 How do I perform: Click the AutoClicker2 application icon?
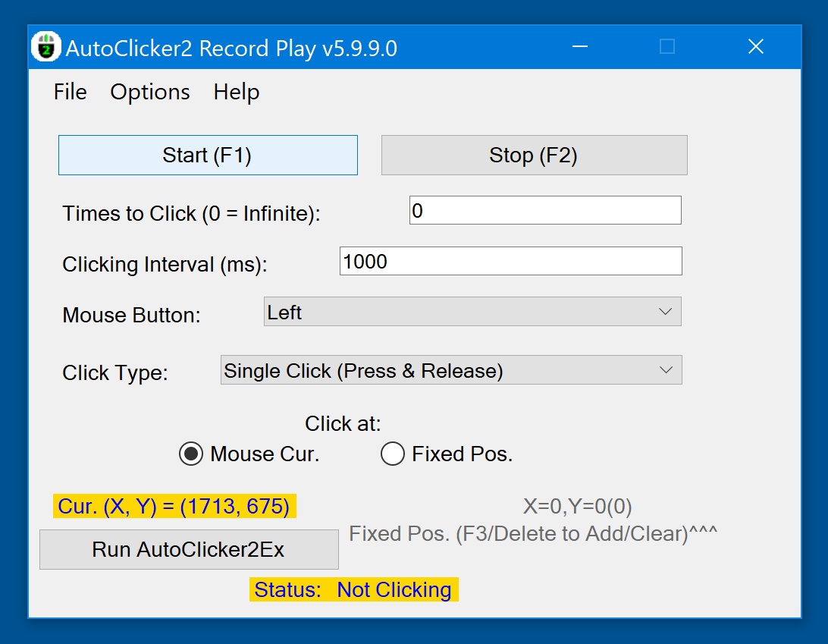[x=45, y=46]
